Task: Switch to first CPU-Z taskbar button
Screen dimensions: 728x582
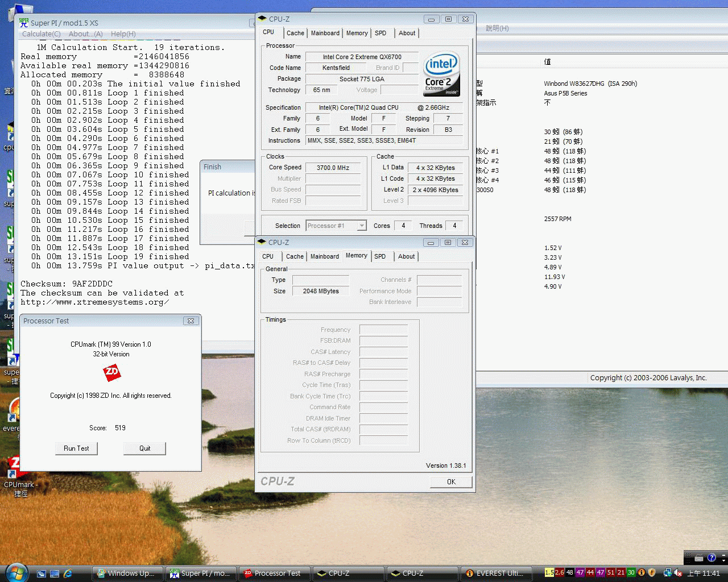Action: click(348, 573)
